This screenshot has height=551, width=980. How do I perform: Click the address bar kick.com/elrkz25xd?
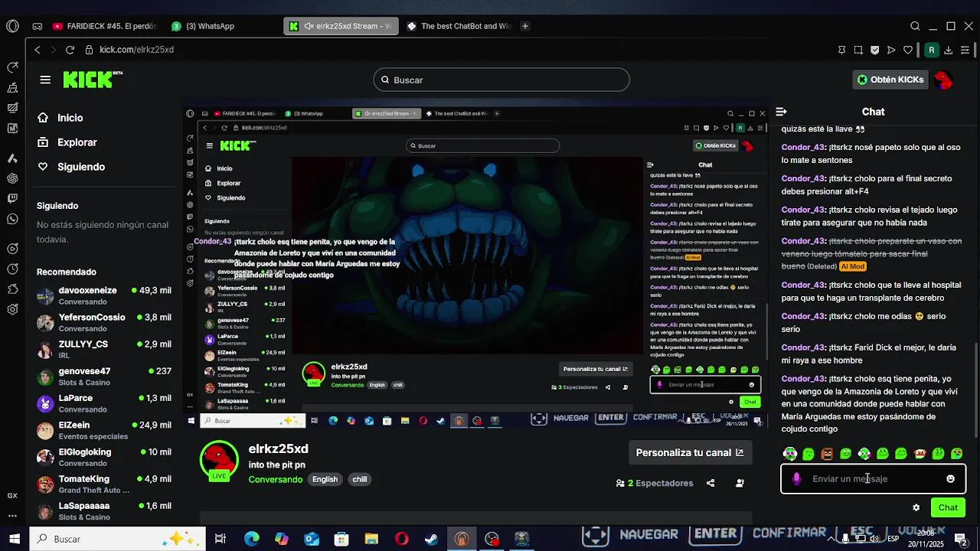136,50
